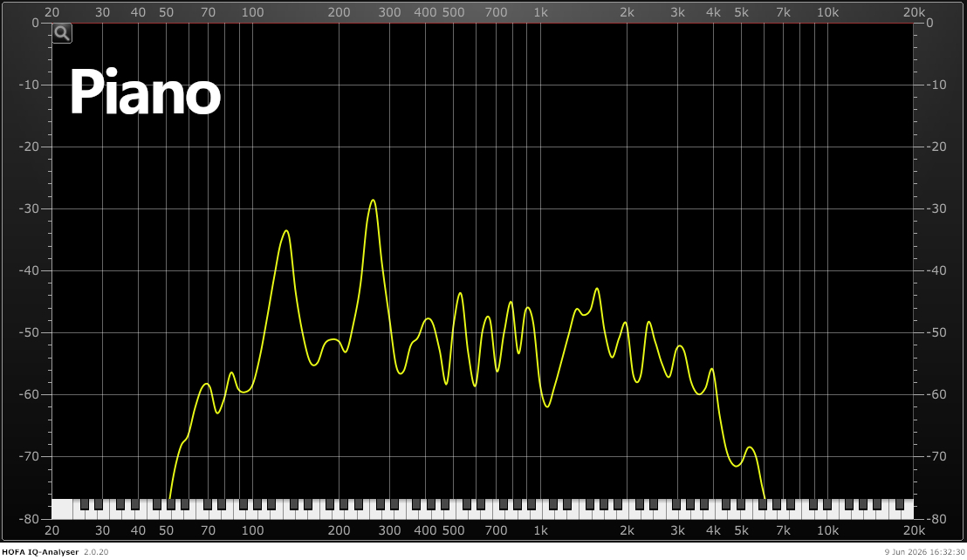The width and height of the screenshot is (967, 560).
Task: Click the '20' label on top frequency axis
Action: click(x=51, y=12)
